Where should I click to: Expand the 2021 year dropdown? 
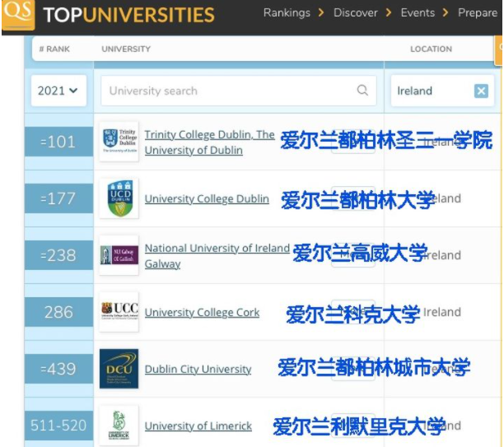58,91
